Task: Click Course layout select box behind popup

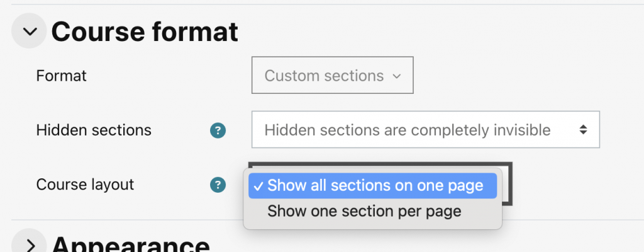Action: 506,183
